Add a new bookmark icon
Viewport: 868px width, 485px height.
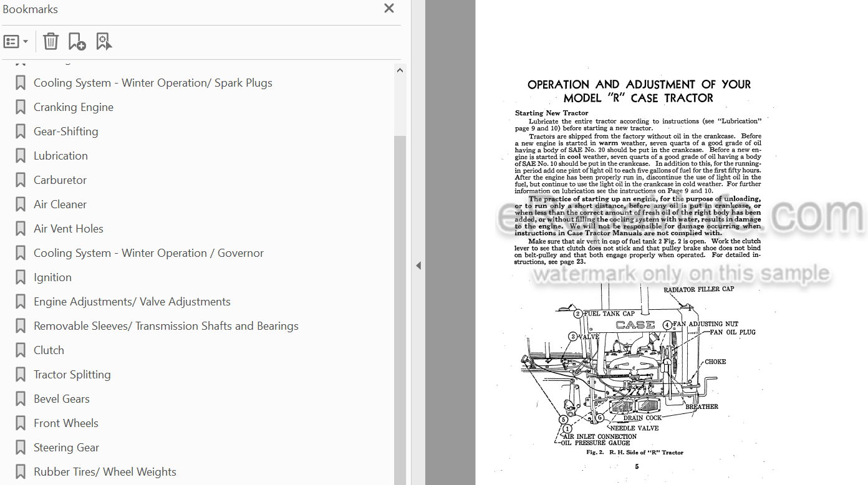pos(77,42)
